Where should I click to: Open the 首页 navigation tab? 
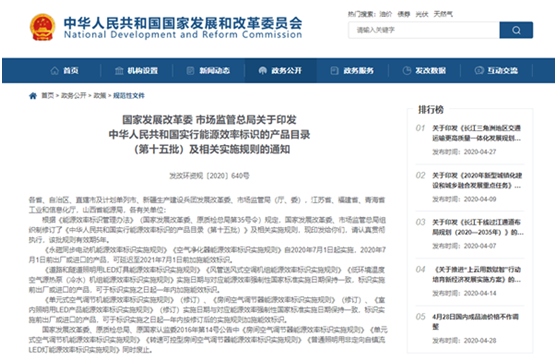tap(65, 71)
